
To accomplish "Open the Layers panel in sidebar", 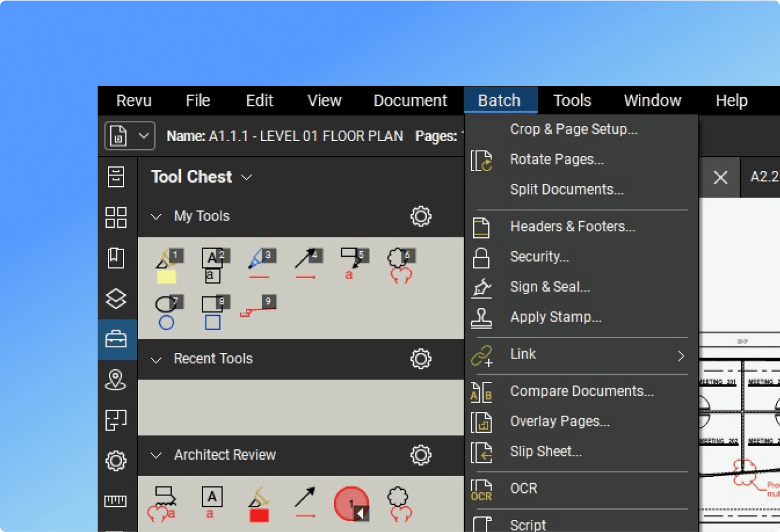I will pyautogui.click(x=116, y=299).
